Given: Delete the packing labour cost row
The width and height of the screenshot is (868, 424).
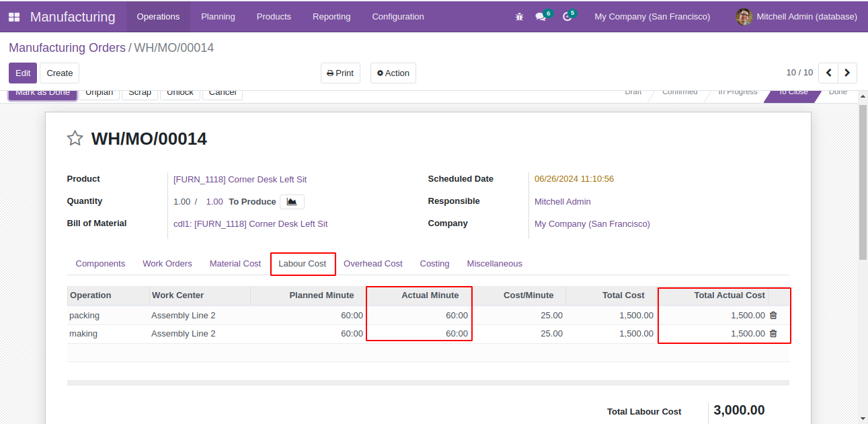Looking at the screenshot, I should tap(773, 315).
